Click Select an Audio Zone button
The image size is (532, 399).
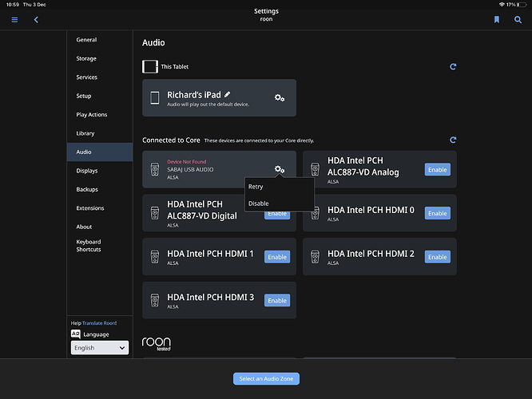(x=266, y=379)
